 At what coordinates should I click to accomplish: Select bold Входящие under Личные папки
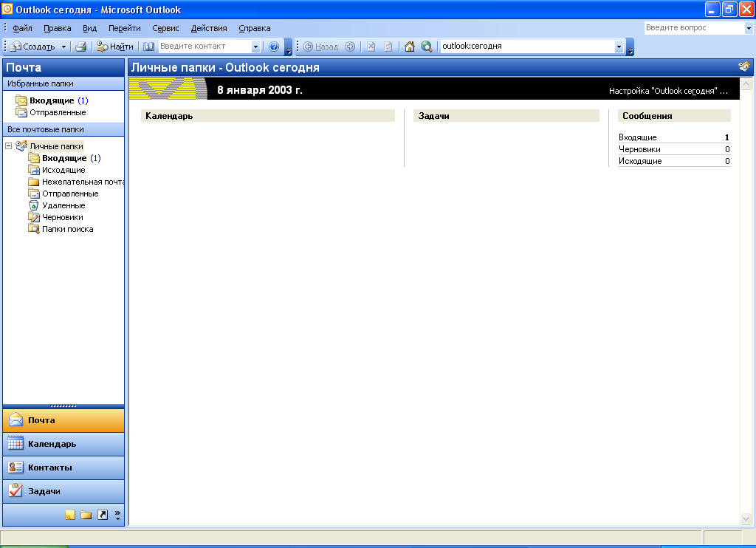[64, 158]
